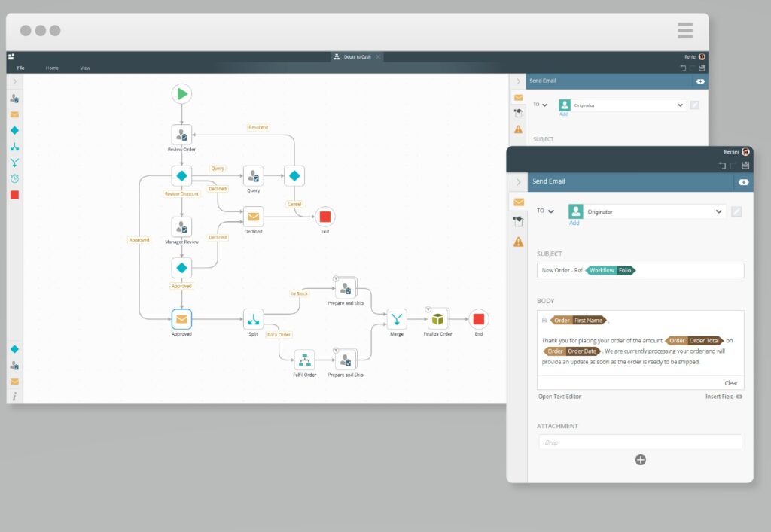Click the Split node on the canvas
This screenshot has width=771, height=532.
(253, 318)
